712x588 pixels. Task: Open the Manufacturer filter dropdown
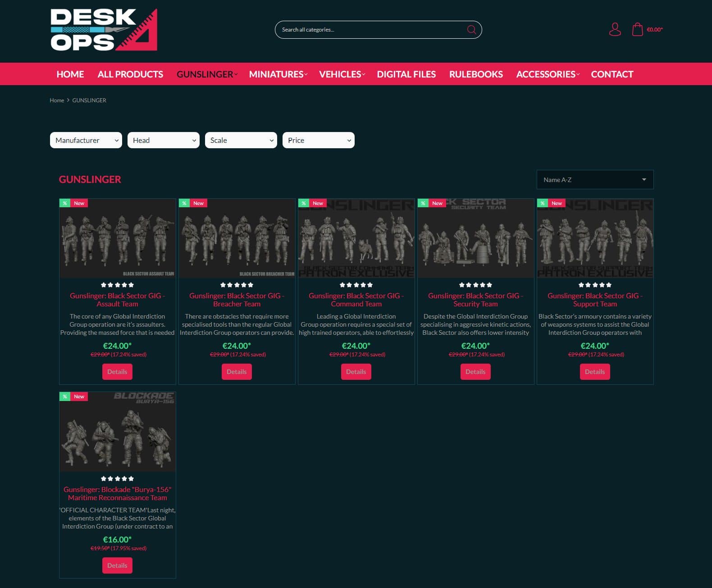(x=86, y=140)
